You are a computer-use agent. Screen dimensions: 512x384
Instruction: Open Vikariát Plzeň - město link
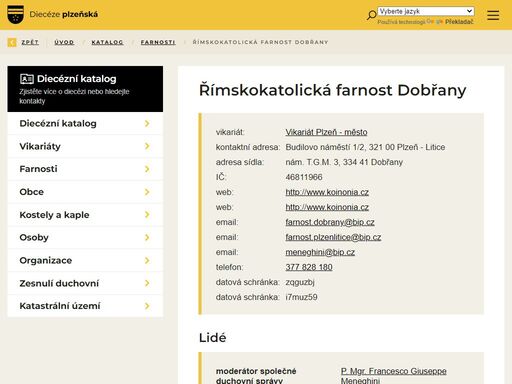click(x=326, y=132)
